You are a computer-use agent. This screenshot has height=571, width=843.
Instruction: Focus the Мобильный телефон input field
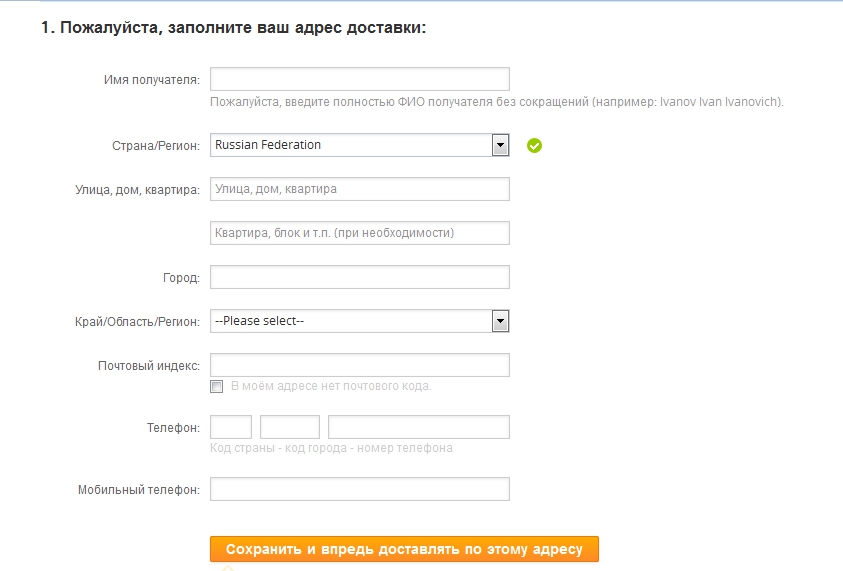pos(360,489)
